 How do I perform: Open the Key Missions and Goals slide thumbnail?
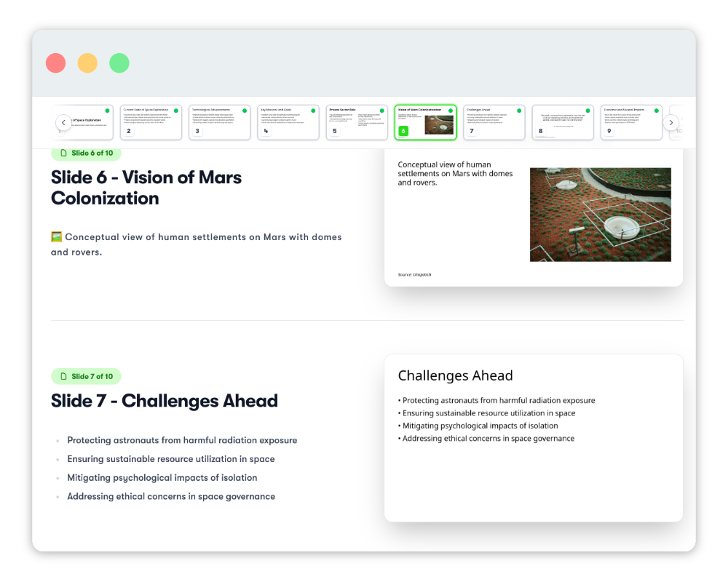coord(288,122)
